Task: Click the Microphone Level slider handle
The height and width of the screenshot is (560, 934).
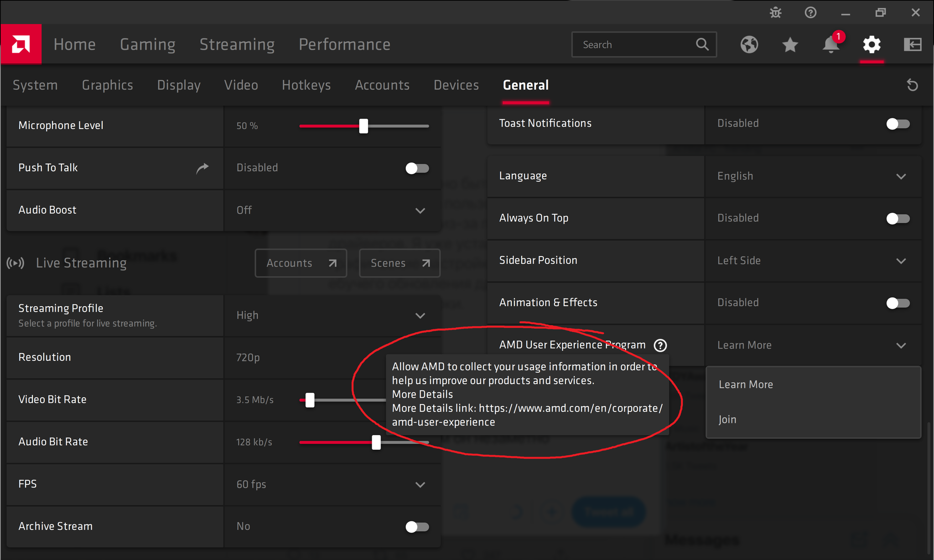Action: coord(363,126)
